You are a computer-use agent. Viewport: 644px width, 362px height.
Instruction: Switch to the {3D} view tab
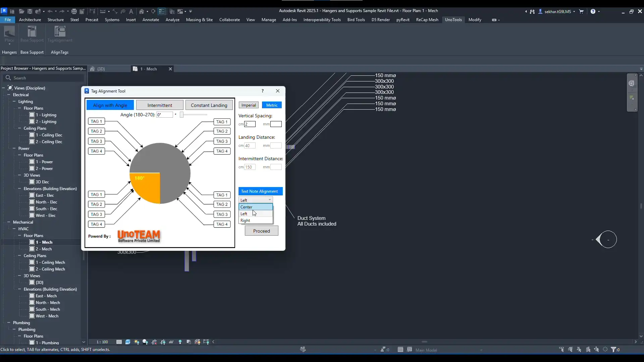tap(101, 69)
